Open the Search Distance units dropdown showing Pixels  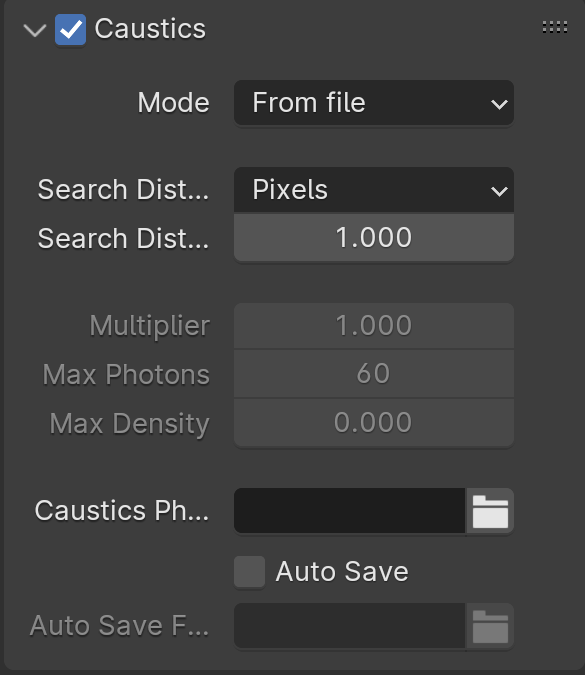coord(374,190)
